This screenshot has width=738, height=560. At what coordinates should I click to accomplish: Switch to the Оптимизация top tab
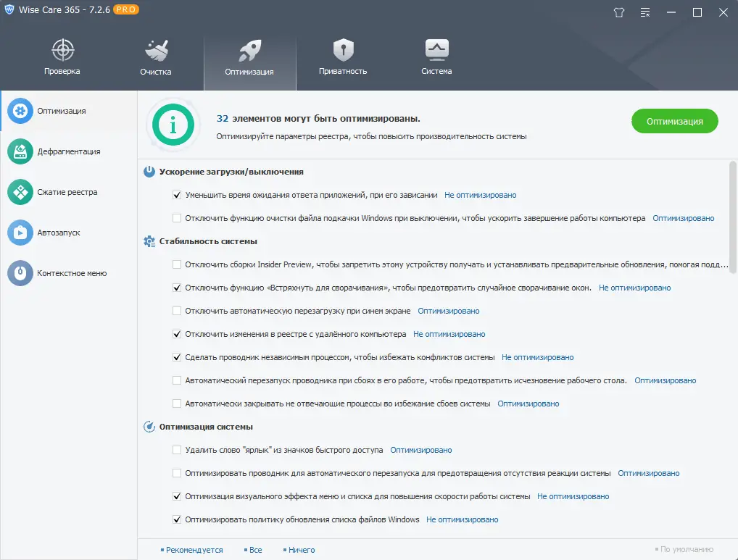coord(250,54)
